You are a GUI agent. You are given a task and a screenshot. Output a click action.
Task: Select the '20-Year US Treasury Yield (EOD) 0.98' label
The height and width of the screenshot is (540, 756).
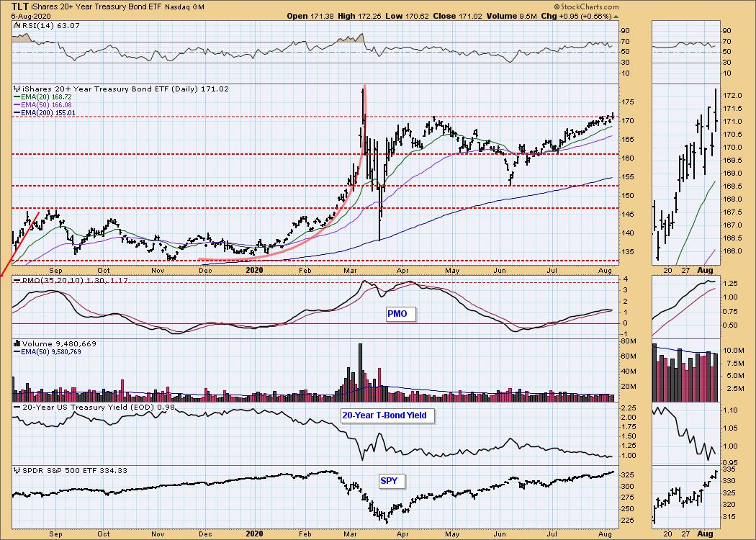pos(99,408)
